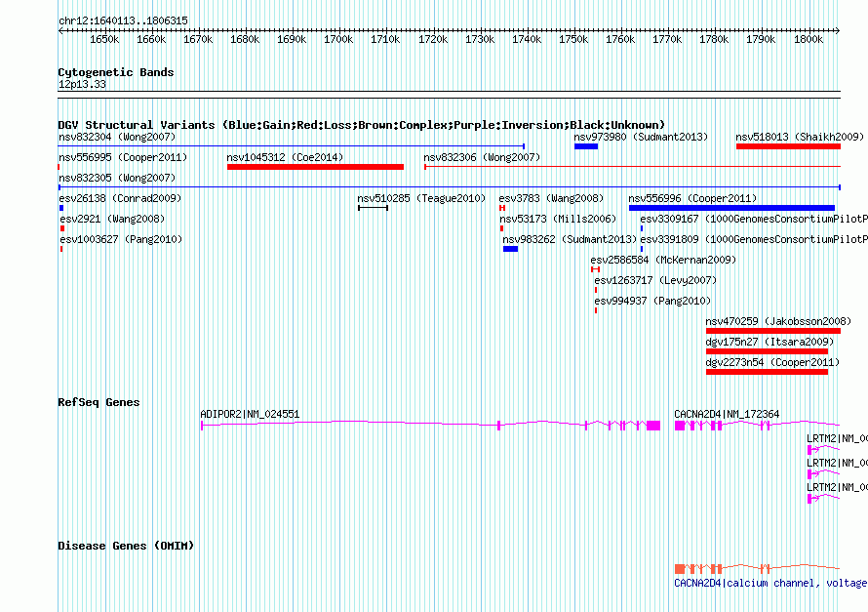868x612 pixels.
Task: Click the nsv53173 (Mills2006) label
Action: pyautogui.click(x=558, y=219)
